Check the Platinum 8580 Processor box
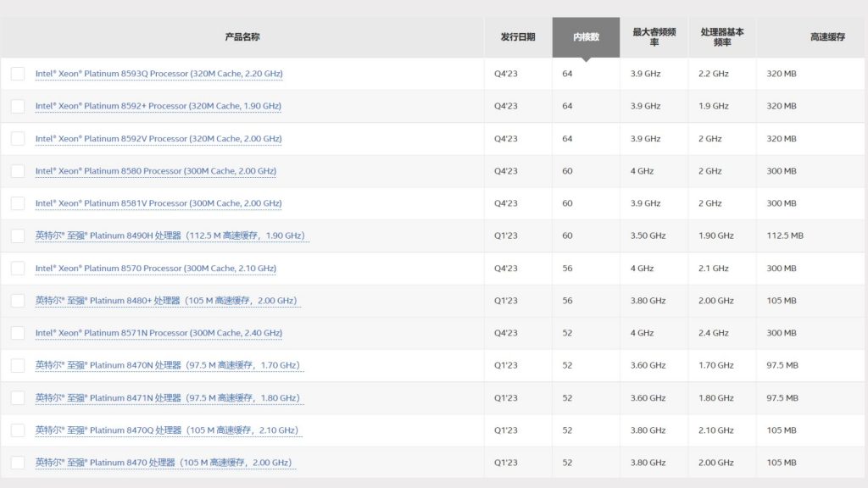 tap(18, 171)
